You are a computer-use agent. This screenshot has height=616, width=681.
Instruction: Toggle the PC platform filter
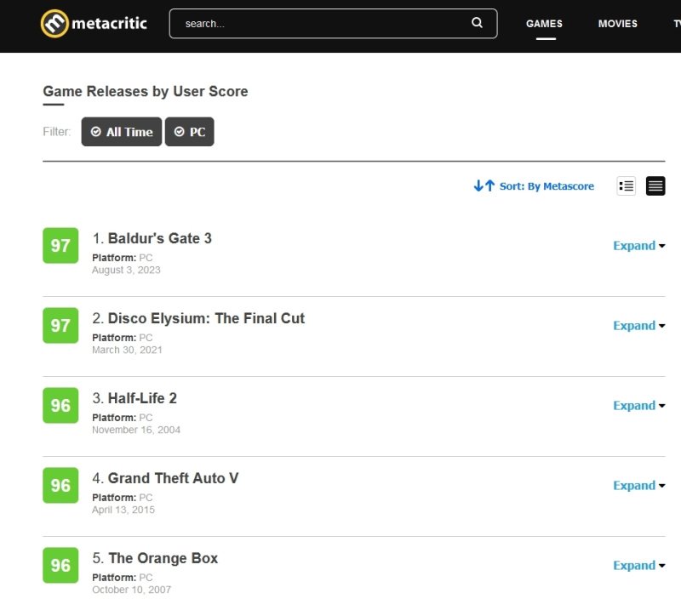click(x=189, y=132)
